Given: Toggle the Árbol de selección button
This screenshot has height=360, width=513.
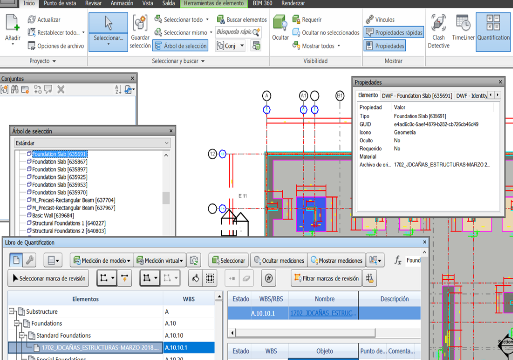Looking at the screenshot, I should (x=180, y=46).
